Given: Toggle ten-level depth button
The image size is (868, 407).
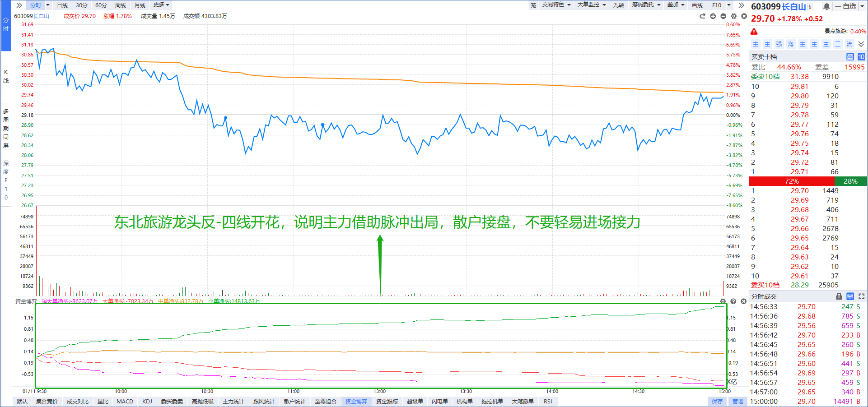Looking at the screenshot, I should (x=861, y=57).
